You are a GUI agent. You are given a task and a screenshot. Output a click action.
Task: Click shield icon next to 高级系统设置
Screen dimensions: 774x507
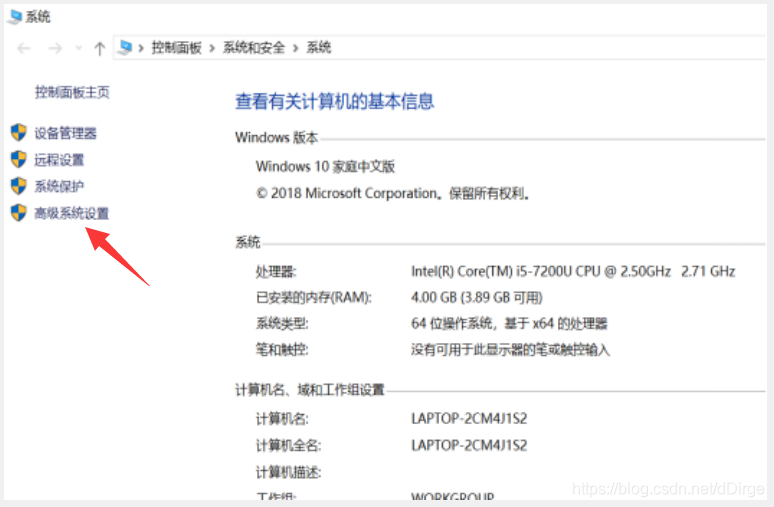tap(19, 212)
